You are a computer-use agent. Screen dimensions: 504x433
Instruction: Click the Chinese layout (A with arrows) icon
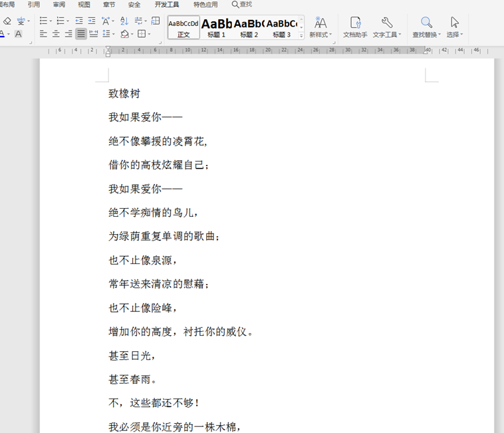[x=106, y=21]
